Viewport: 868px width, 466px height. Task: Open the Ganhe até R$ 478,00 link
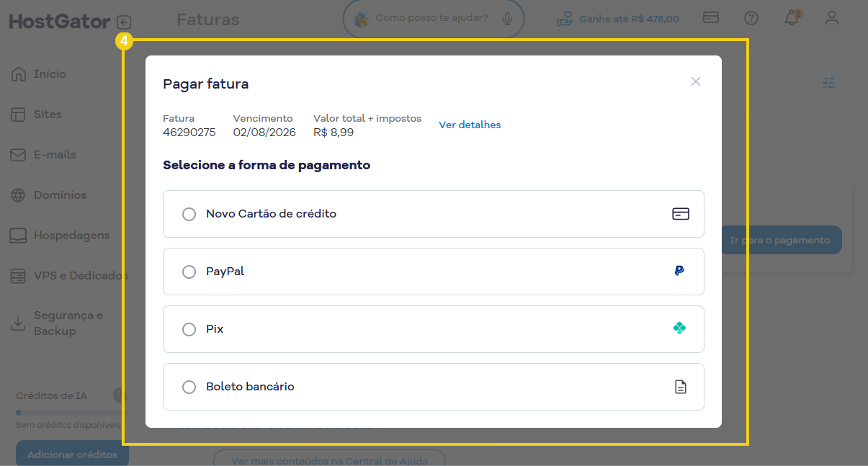coord(618,19)
